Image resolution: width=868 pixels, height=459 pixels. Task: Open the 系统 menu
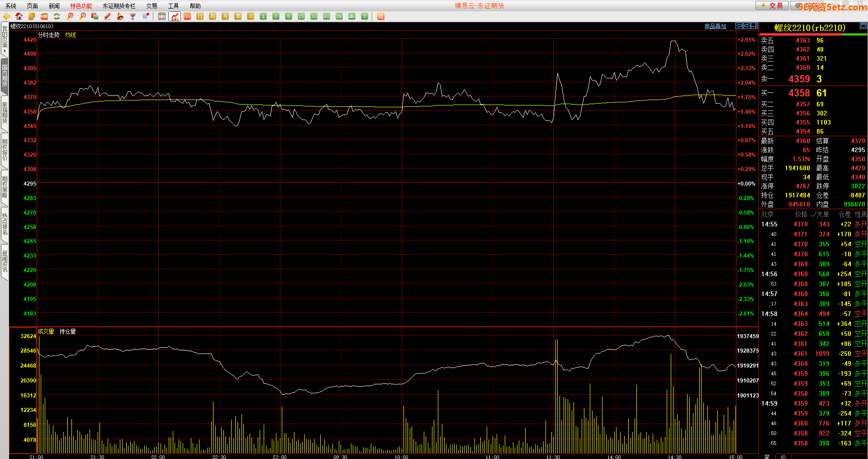11,6
